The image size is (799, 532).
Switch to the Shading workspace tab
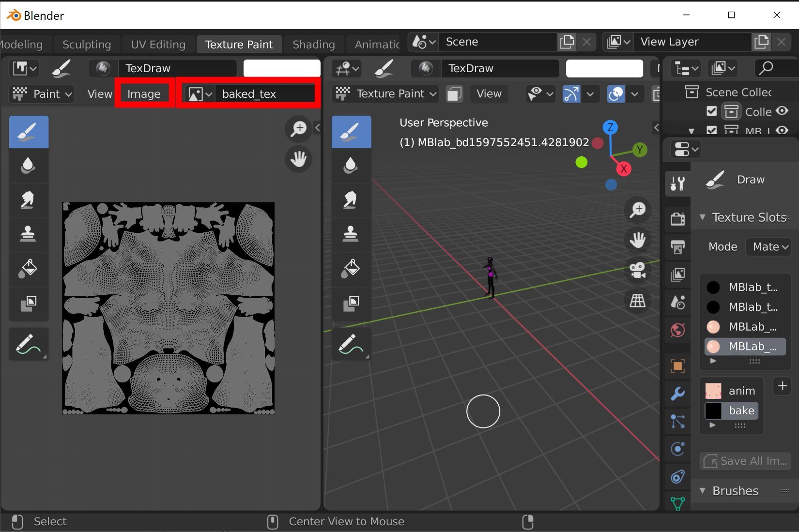pyautogui.click(x=313, y=45)
